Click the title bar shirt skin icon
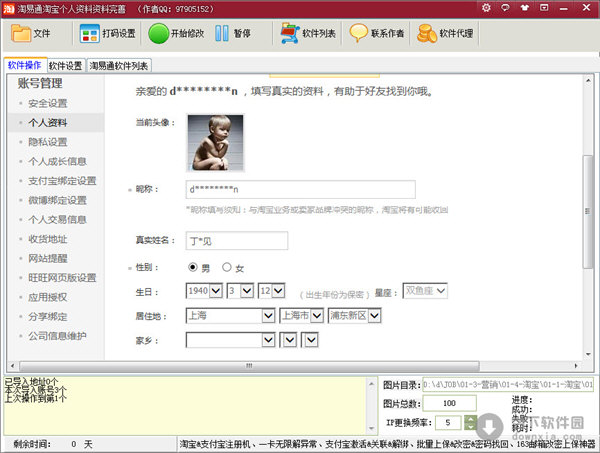The height and width of the screenshot is (453, 600). (x=525, y=8)
